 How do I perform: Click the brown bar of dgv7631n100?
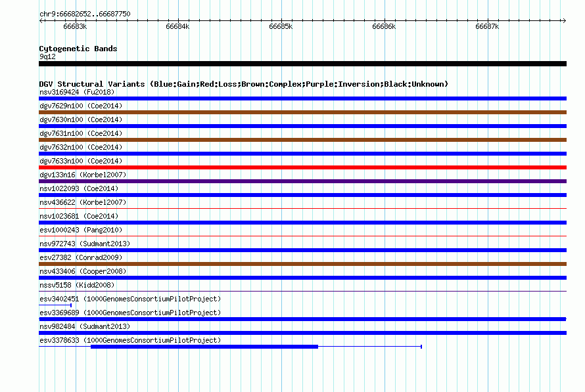pyautogui.click(x=302, y=140)
